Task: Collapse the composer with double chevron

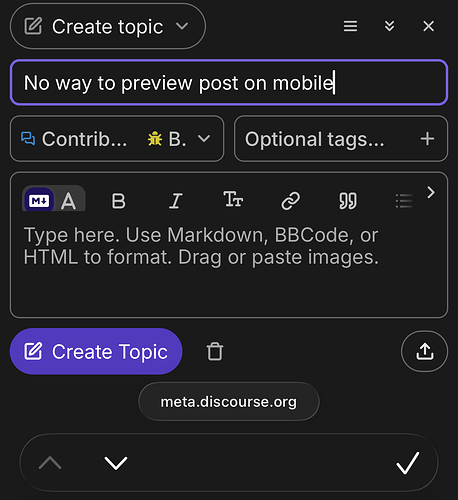Action: click(389, 26)
